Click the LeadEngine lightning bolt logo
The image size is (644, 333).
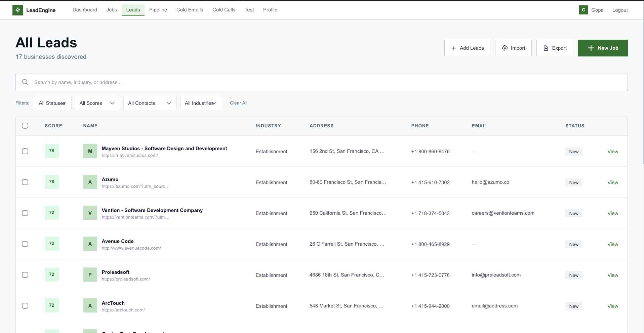(18, 10)
